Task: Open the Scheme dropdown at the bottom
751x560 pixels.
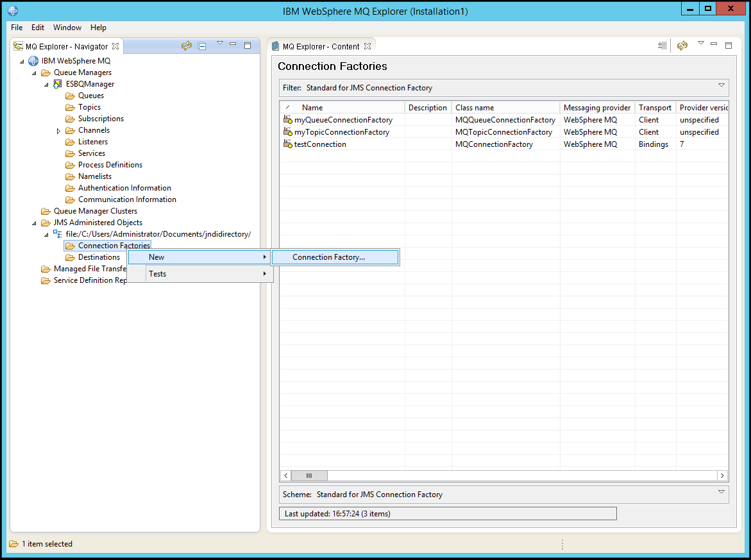Action: pos(721,494)
